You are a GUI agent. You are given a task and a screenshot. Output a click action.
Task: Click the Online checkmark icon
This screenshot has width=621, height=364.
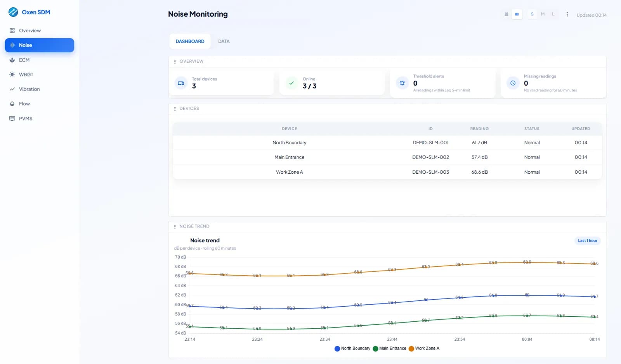tap(291, 83)
